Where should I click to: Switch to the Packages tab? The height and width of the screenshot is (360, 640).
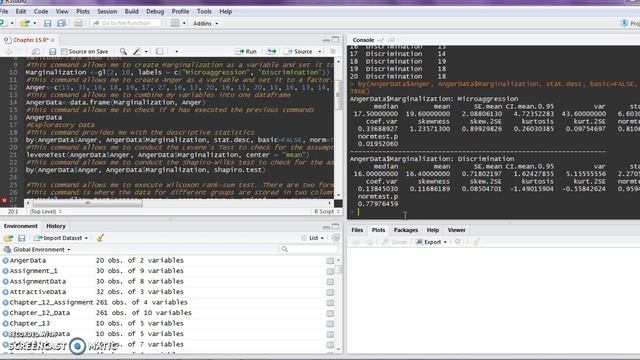click(406, 230)
